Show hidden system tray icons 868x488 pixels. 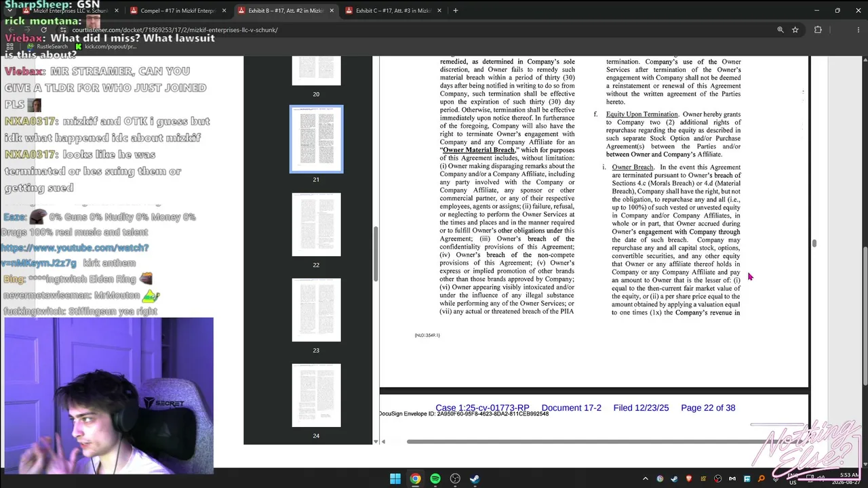click(645, 479)
